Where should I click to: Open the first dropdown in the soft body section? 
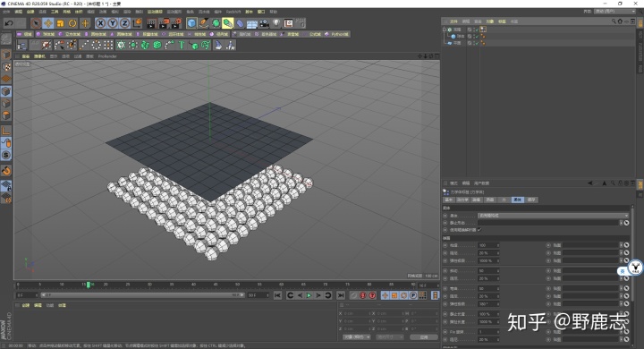553,216
